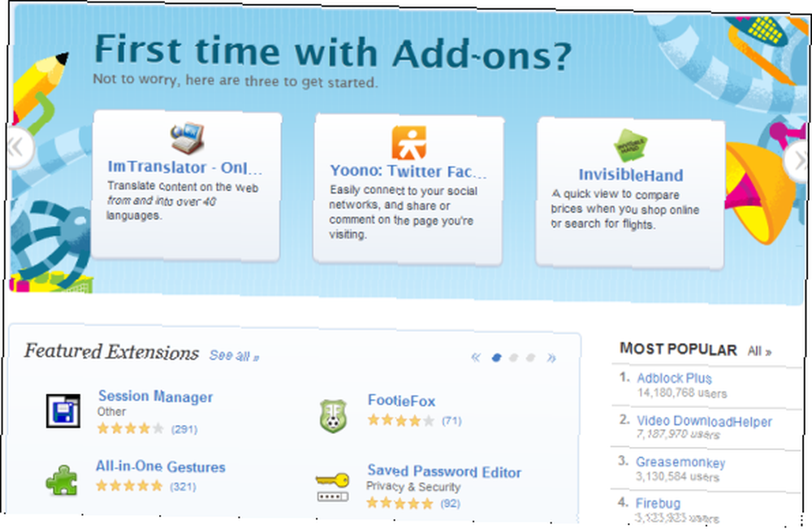Click 'Privacy & Security' category label

(x=413, y=487)
